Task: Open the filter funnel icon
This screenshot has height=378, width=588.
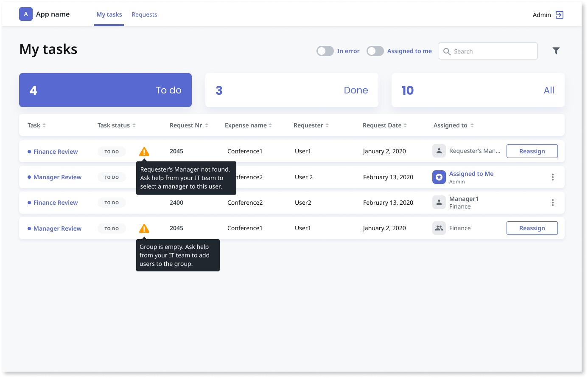Action: (x=556, y=51)
